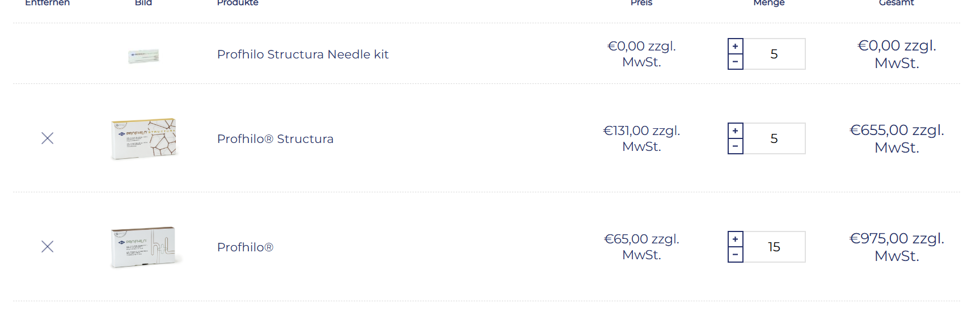Screen dimensions: 980x316
Task: Increase Profhilo Structura Needle kit quantity
Action: click(x=735, y=47)
